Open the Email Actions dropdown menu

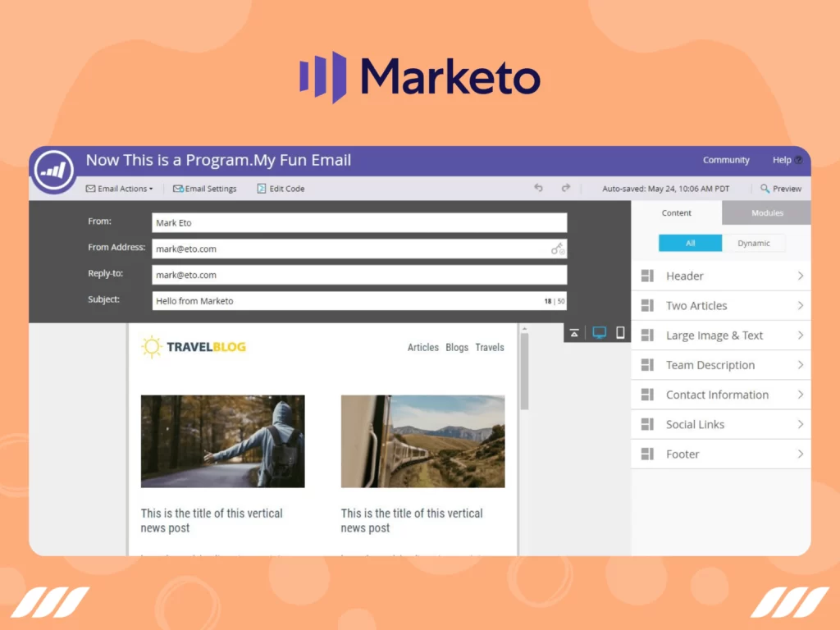click(x=120, y=189)
